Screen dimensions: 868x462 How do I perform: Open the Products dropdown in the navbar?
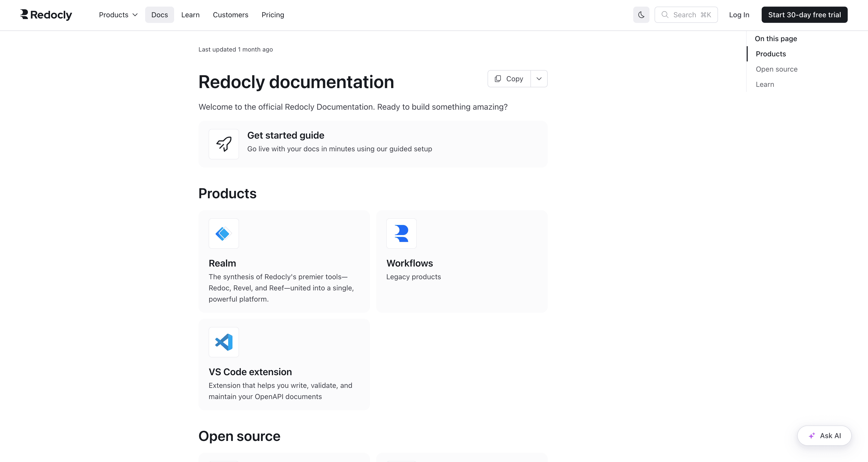[118, 15]
